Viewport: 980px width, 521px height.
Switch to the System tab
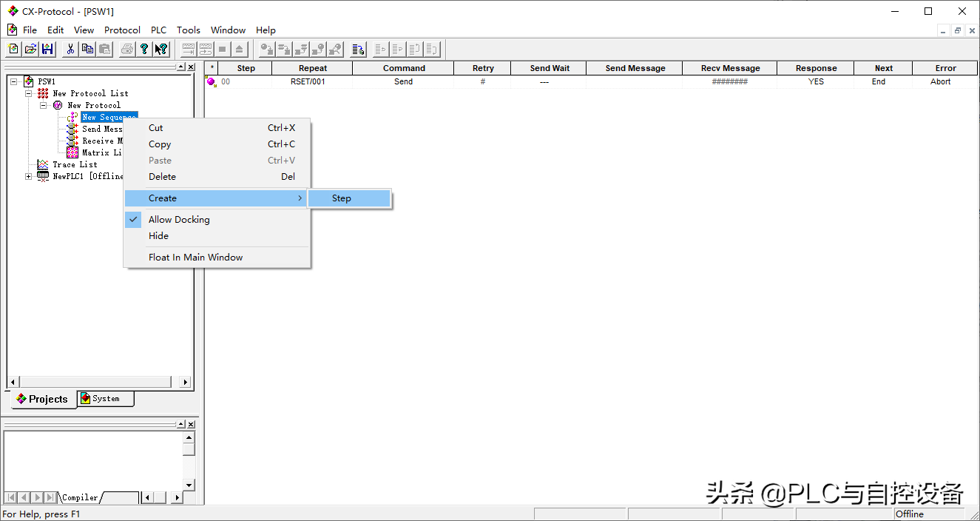coord(105,399)
